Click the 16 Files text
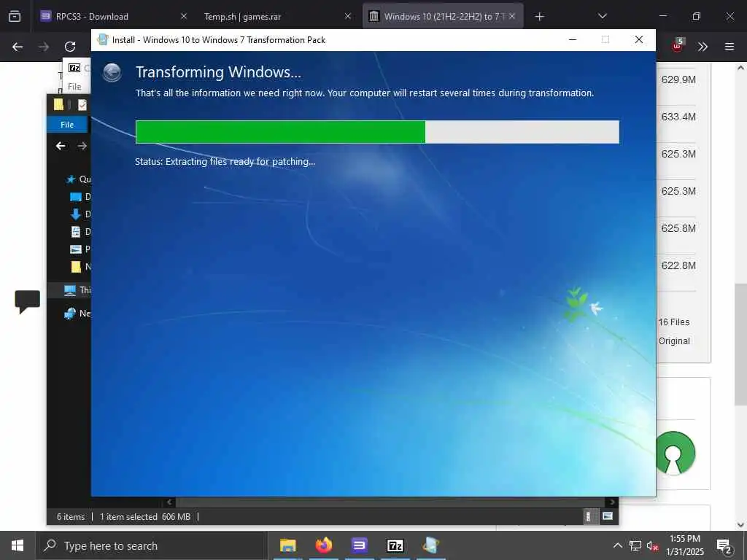This screenshot has width=747, height=560. 674,322
